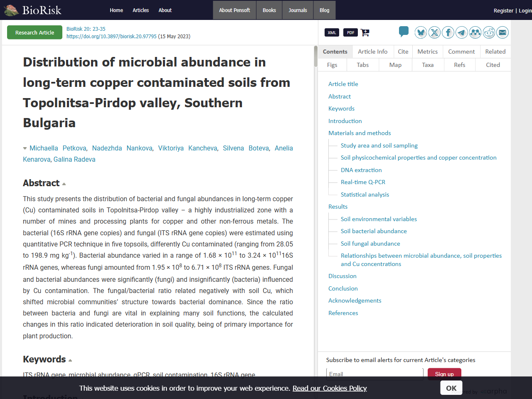Click the BioRisk logo

tap(32, 10)
